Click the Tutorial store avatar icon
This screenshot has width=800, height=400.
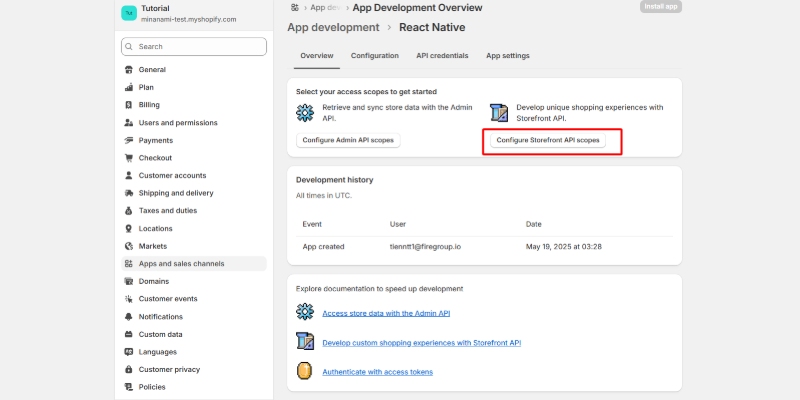click(x=129, y=13)
